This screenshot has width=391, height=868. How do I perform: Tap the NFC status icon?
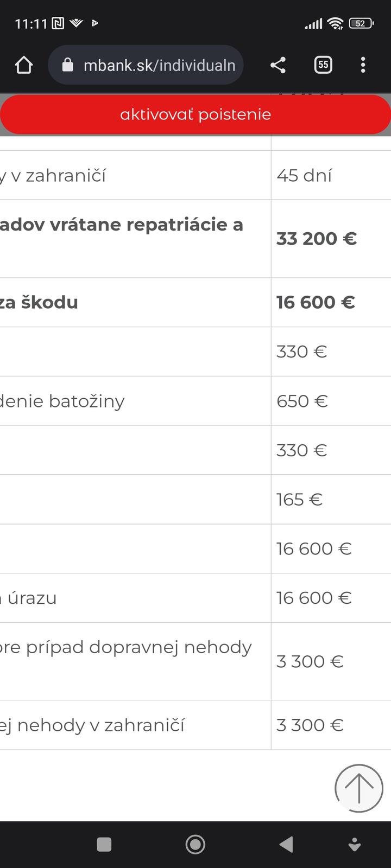pyautogui.click(x=58, y=23)
